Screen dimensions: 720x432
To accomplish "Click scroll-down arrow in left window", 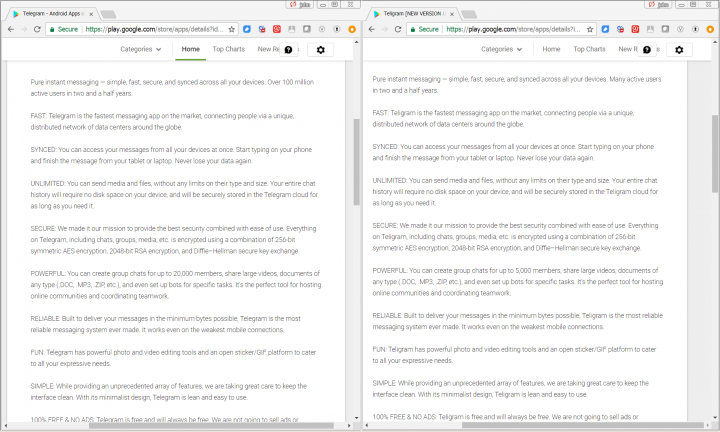I will [357, 418].
